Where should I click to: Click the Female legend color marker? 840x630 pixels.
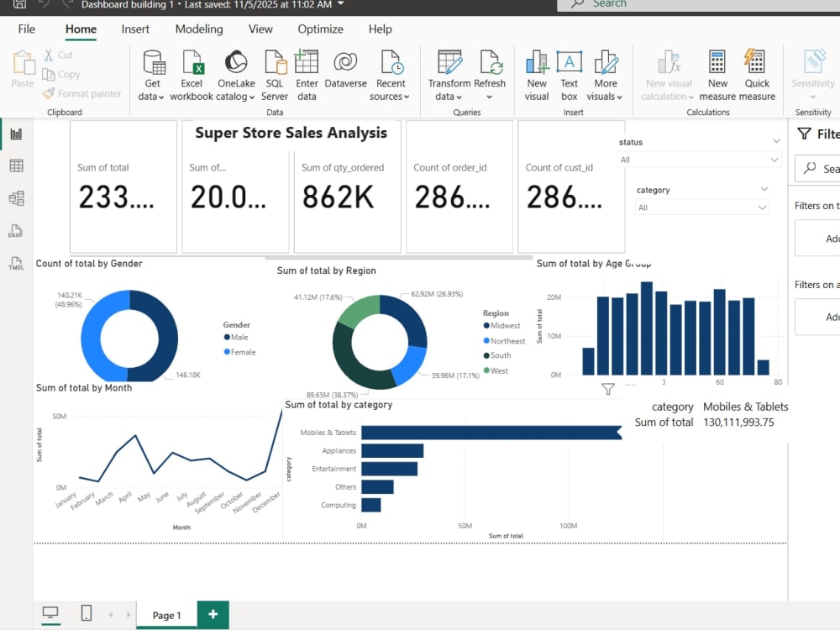tap(227, 351)
